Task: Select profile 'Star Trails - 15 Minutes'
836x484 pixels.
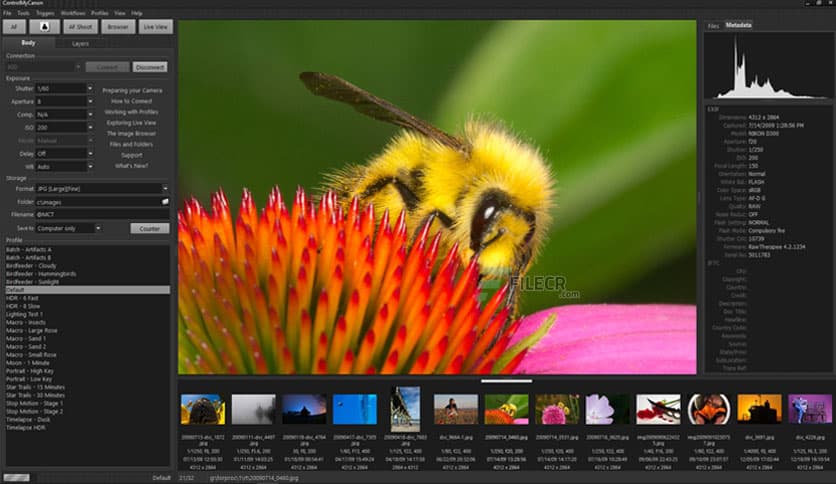Action: click(x=35, y=387)
